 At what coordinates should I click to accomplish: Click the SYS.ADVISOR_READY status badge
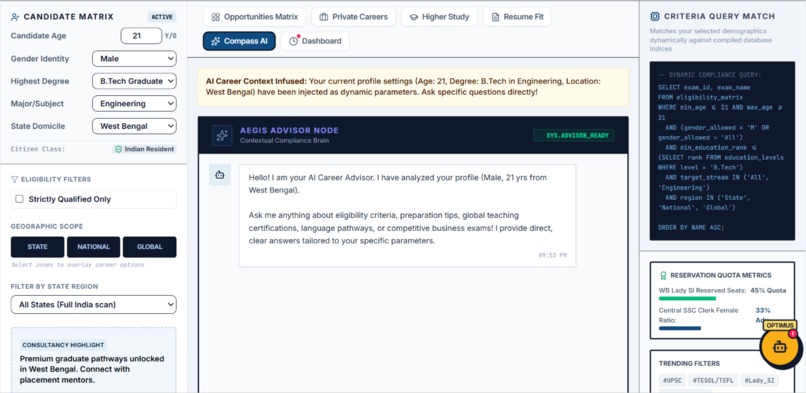pos(574,136)
